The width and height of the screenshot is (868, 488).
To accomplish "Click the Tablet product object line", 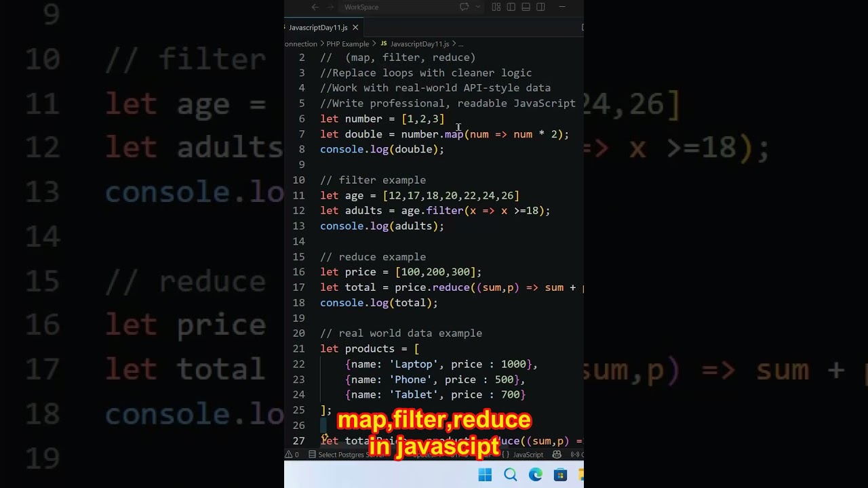I will pyautogui.click(x=435, y=394).
